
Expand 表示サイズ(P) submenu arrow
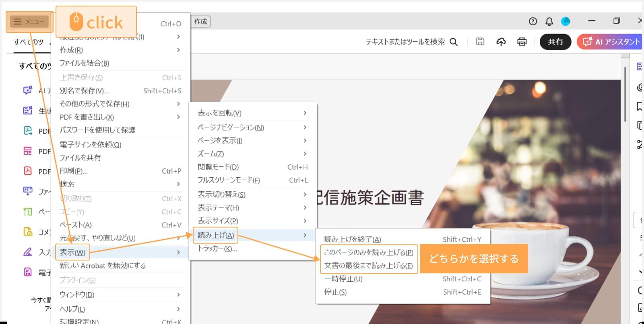tap(305, 221)
